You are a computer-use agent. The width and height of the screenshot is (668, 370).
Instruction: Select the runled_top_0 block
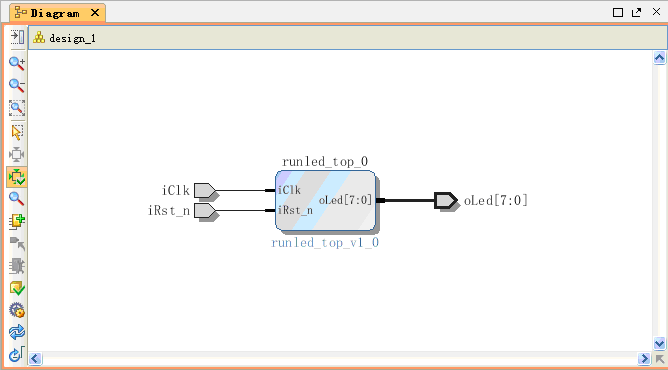(326, 201)
